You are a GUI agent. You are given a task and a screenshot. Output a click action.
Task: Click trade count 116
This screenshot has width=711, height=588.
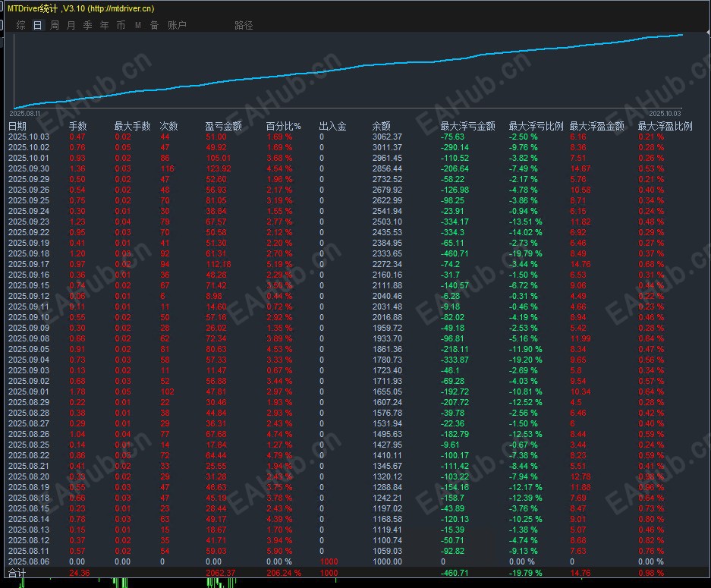(x=168, y=168)
